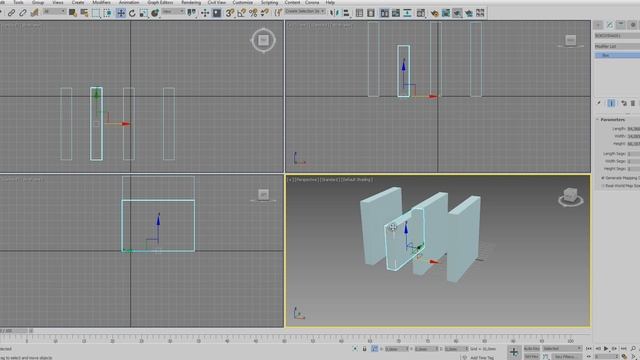Open the Default Shading viewport menu
The image size is (640, 360).
click(358, 180)
